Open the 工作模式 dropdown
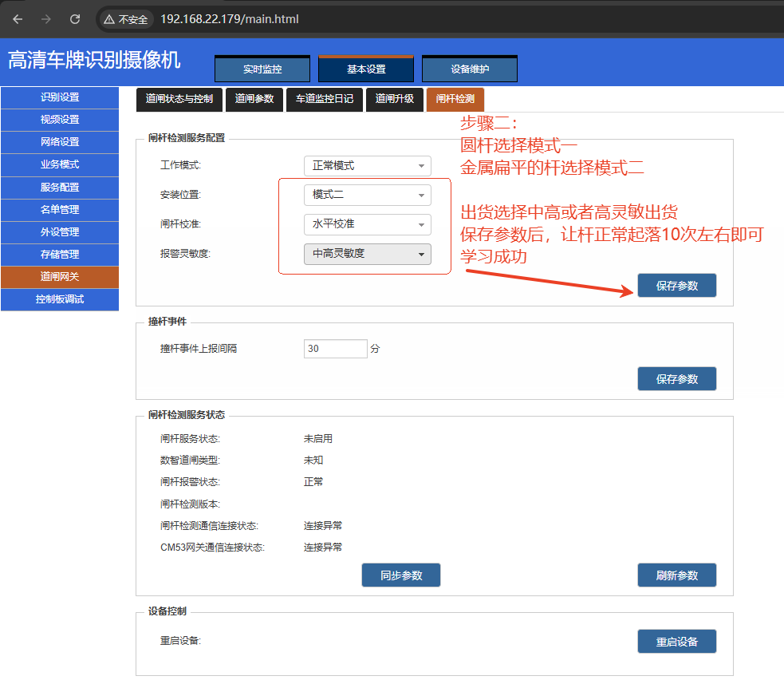The width and height of the screenshot is (784, 680). (x=368, y=166)
